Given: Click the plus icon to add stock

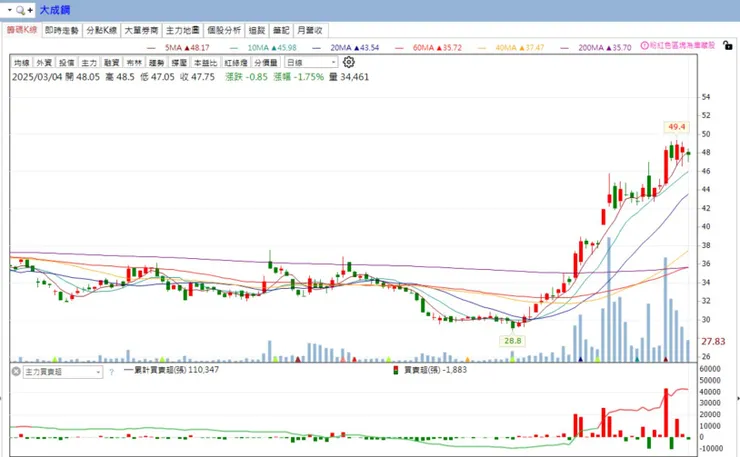Looking at the screenshot, I should point(30,10).
